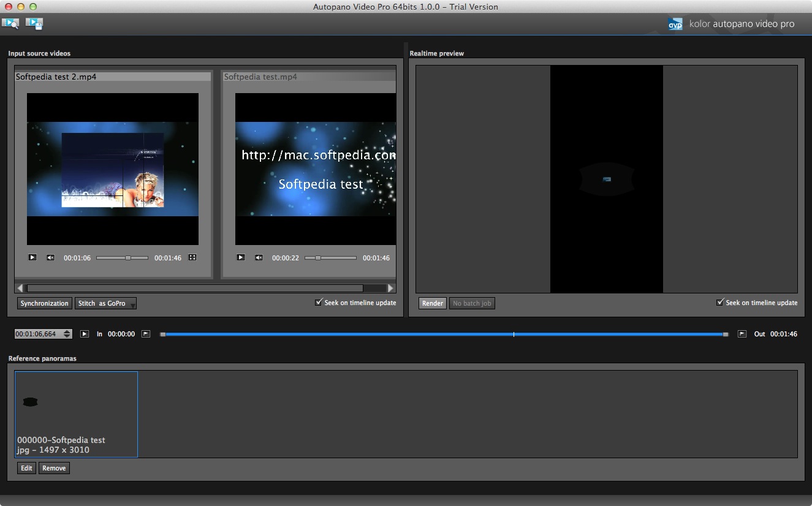This screenshot has width=812, height=506.
Task: Click the "Reference panoramas" panel heading
Action: (42, 358)
